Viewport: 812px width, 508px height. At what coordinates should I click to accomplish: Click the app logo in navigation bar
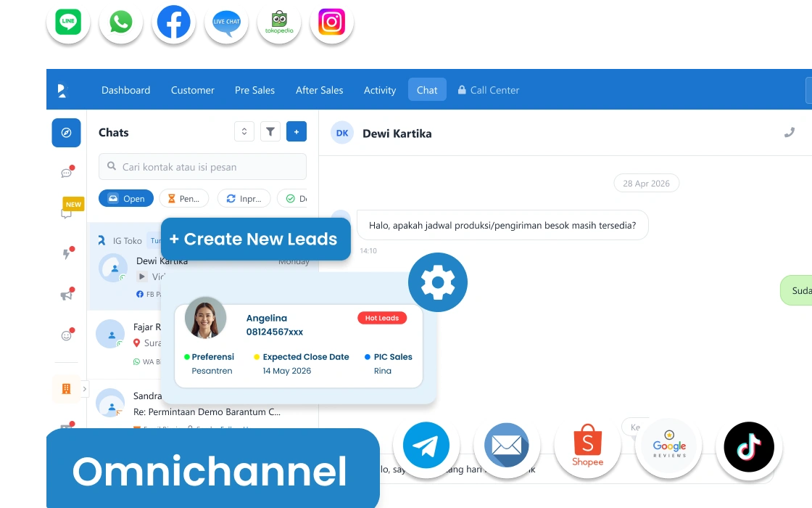pos(62,90)
